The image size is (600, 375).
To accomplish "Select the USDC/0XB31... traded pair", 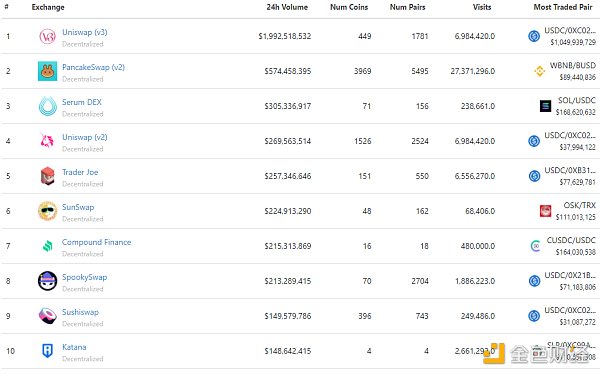I will 570,170.
